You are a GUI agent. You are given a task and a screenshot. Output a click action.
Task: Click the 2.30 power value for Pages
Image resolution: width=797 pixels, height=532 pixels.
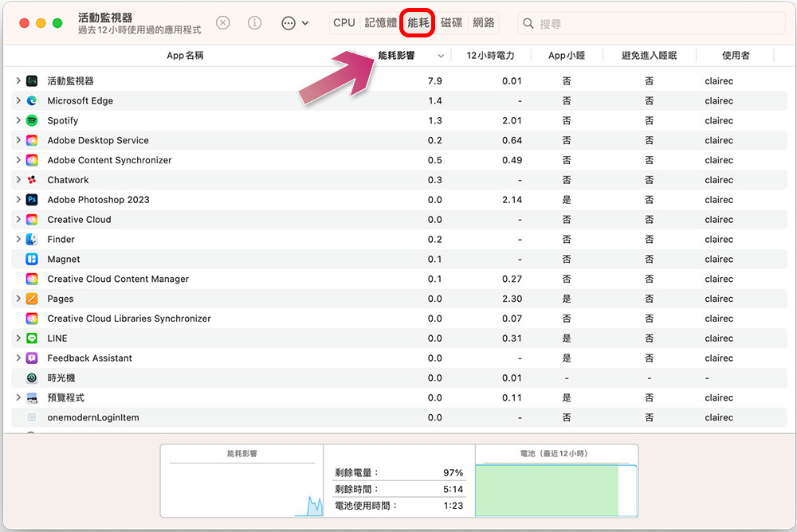[x=512, y=299]
